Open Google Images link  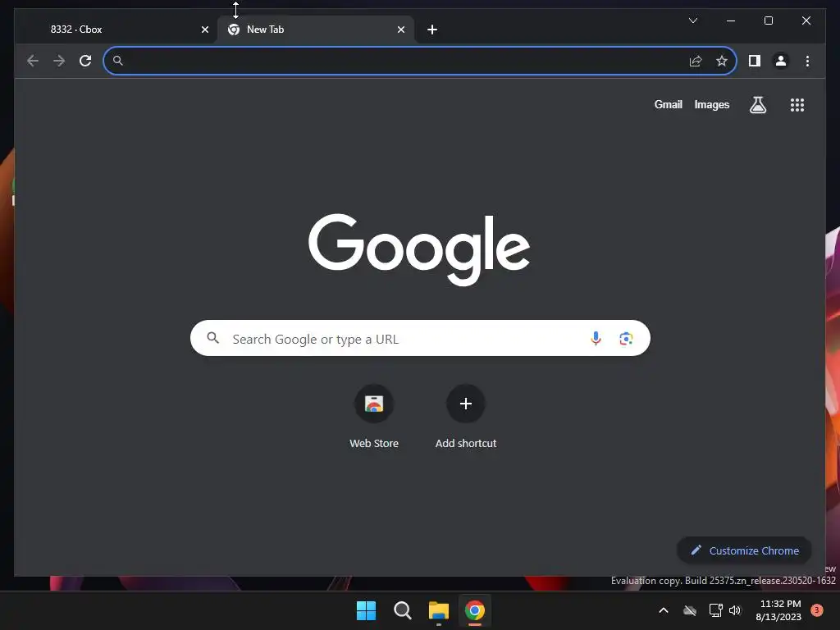[711, 104]
